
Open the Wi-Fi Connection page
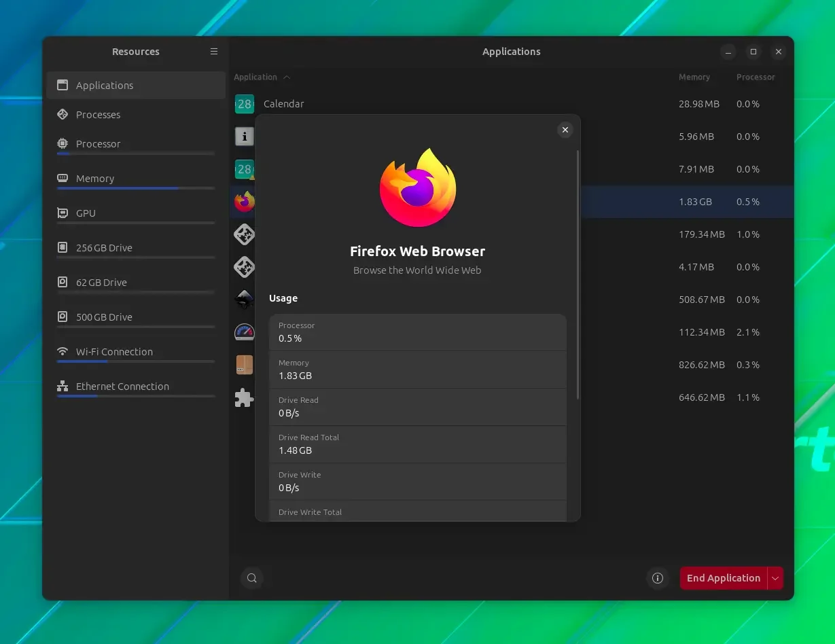[136, 354]
